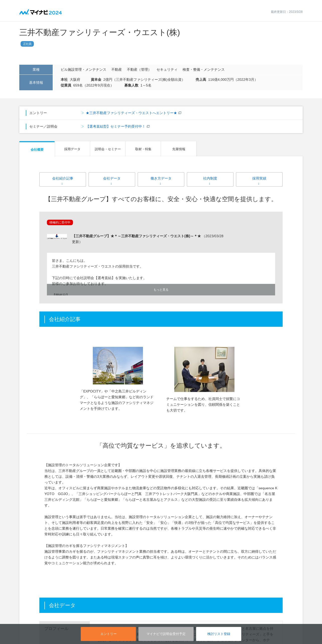Jump to the 会社紹介記事 section

[63, 179]
